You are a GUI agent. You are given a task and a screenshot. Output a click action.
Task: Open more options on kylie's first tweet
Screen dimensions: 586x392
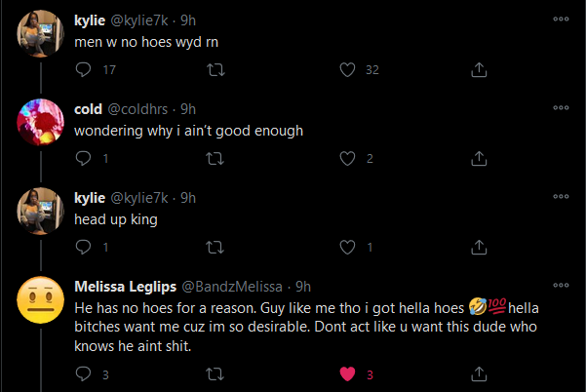point(560,19)
